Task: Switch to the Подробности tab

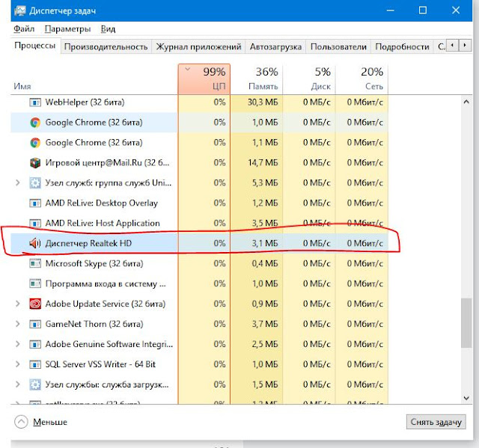Action: pos(402,46)
